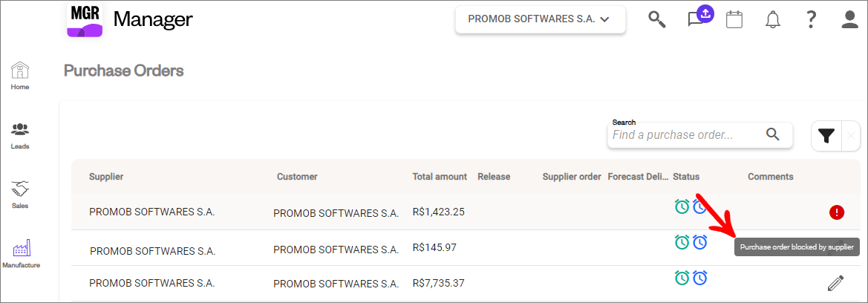
Task: Go to Home in the sidebar
Action: coord(20,76)
